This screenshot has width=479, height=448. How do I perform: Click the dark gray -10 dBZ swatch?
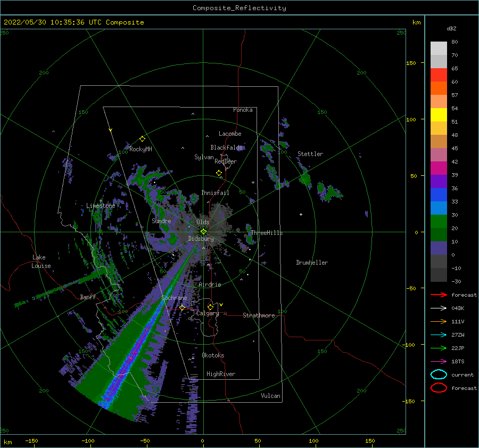(x=439, y=275)
